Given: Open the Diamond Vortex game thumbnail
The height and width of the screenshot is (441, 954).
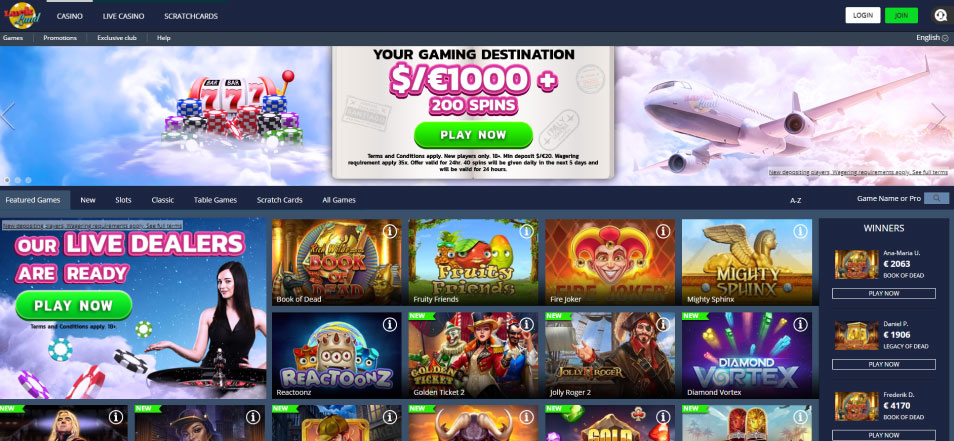Looking at the screenshot, I should [x=747, y=355].
